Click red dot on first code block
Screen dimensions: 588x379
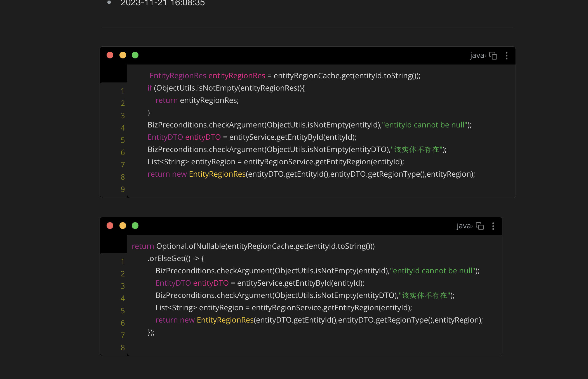(x=110, y=55)
